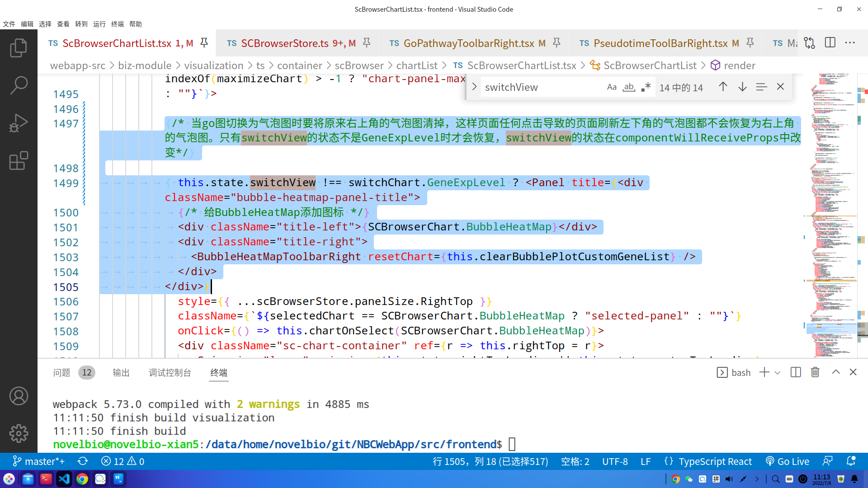Open the new terminal launch profile dropdown
Screen dimensions: 868x488
click(x=778, y=373)
